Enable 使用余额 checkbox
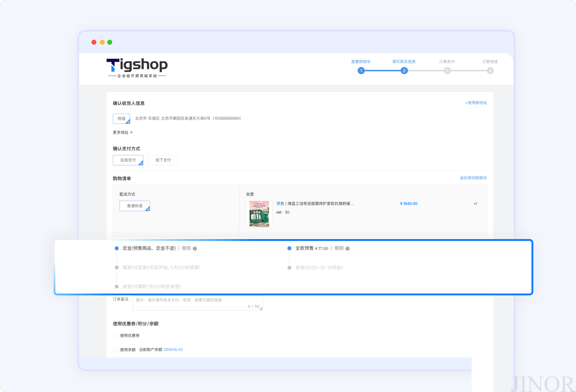 click(x=115, y=350)
